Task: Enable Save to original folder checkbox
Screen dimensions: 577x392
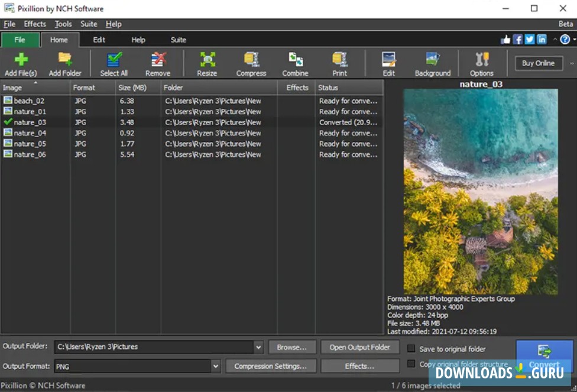Action: [411, 348]
